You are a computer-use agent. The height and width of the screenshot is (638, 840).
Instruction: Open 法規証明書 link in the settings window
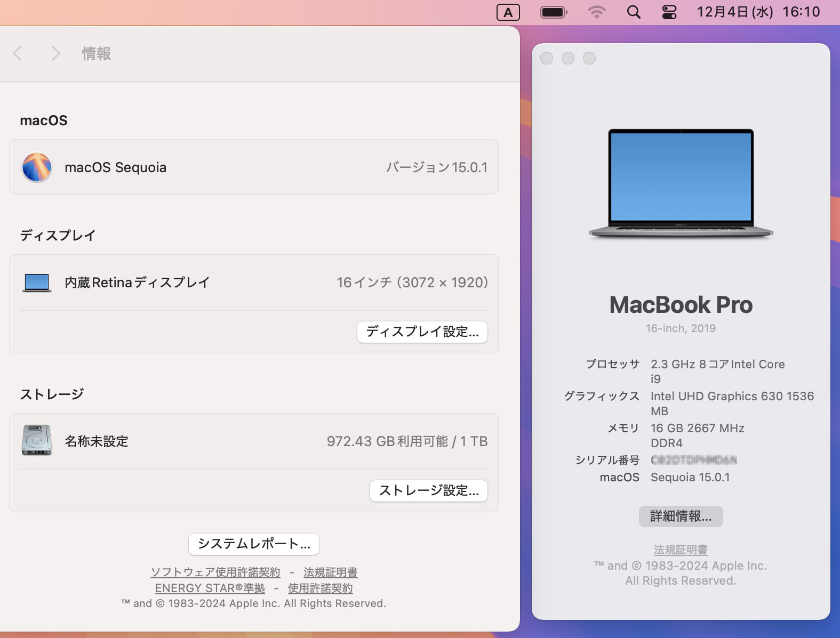[331, 572]
